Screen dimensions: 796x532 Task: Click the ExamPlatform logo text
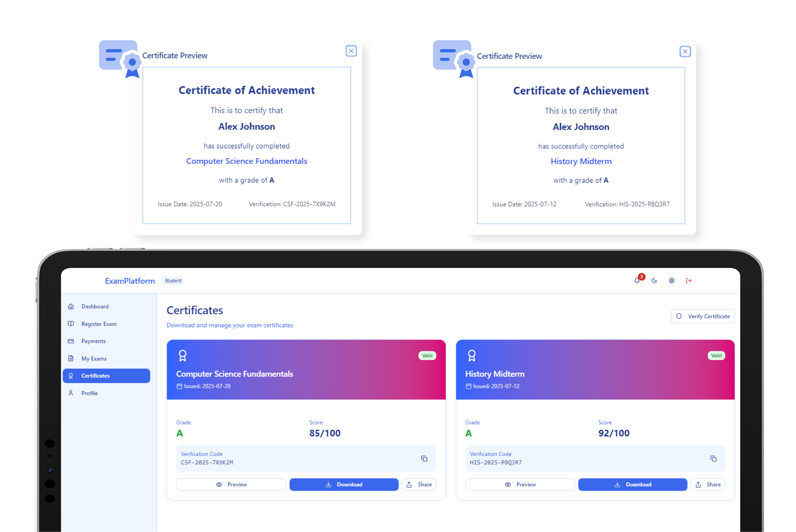(x=130, y=281)
